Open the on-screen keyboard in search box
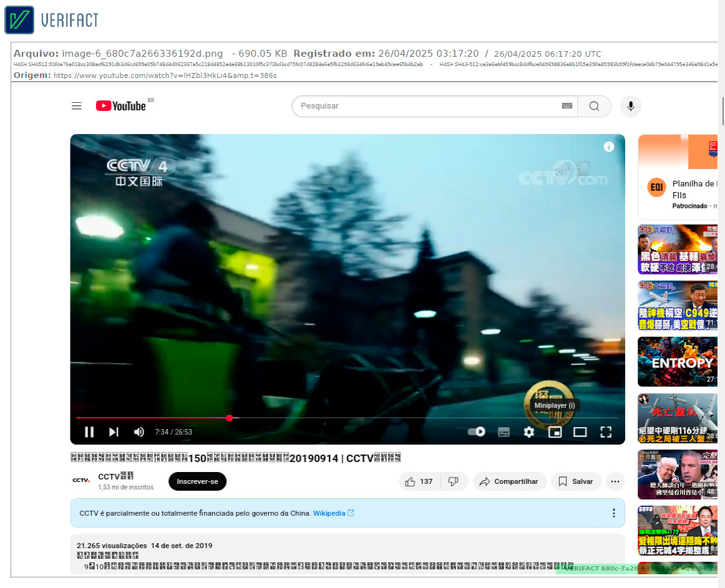This screenshot has height=588, width=725. (x=567, y=106)
